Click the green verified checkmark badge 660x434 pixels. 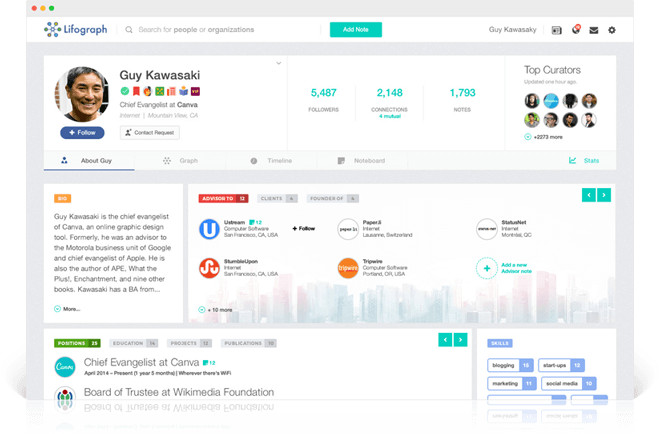(x=125, y=91)
